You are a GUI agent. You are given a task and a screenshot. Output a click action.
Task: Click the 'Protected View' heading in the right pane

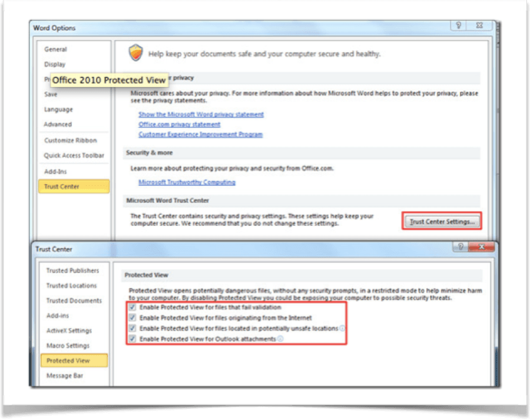tap(147, 275)
